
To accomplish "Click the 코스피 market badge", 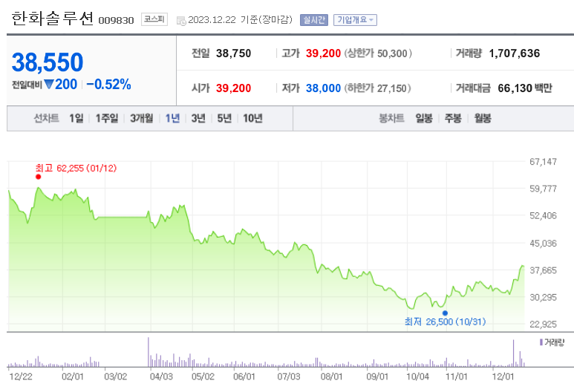I will point(154,19).
